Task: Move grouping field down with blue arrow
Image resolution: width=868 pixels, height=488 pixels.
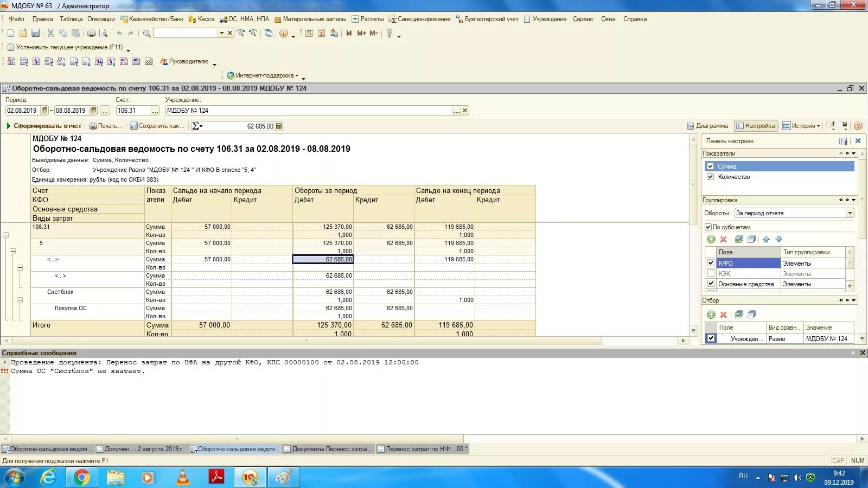Action: click(x=778, y=239)
